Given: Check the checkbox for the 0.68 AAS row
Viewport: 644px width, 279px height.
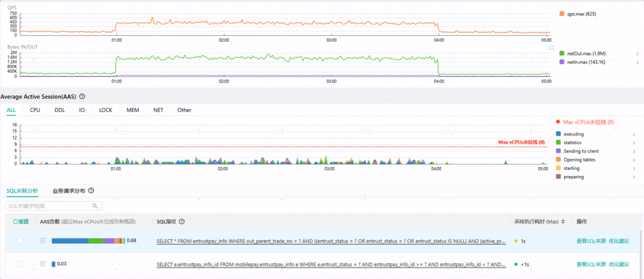Looking at the screenshot, I should pos(20,241).
